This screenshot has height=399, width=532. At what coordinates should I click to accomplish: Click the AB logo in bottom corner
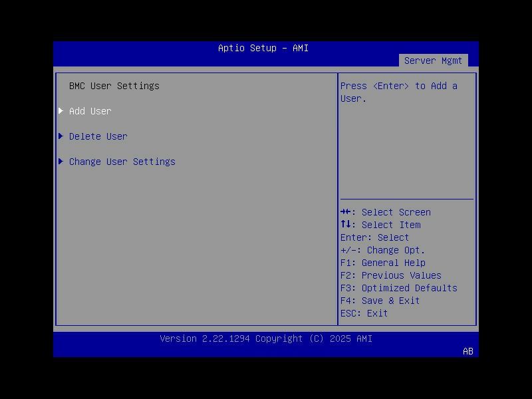[467, 352]
